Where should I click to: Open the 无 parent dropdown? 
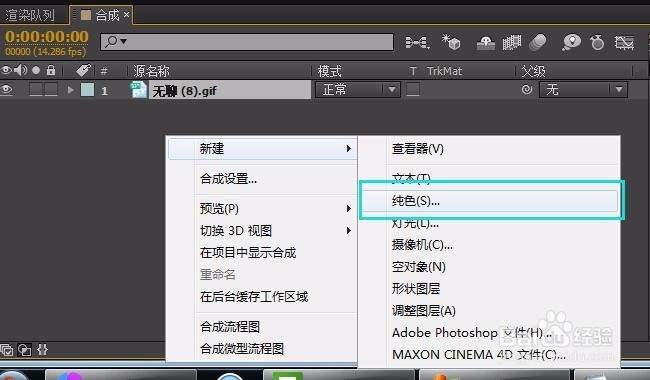coord(583,90)
